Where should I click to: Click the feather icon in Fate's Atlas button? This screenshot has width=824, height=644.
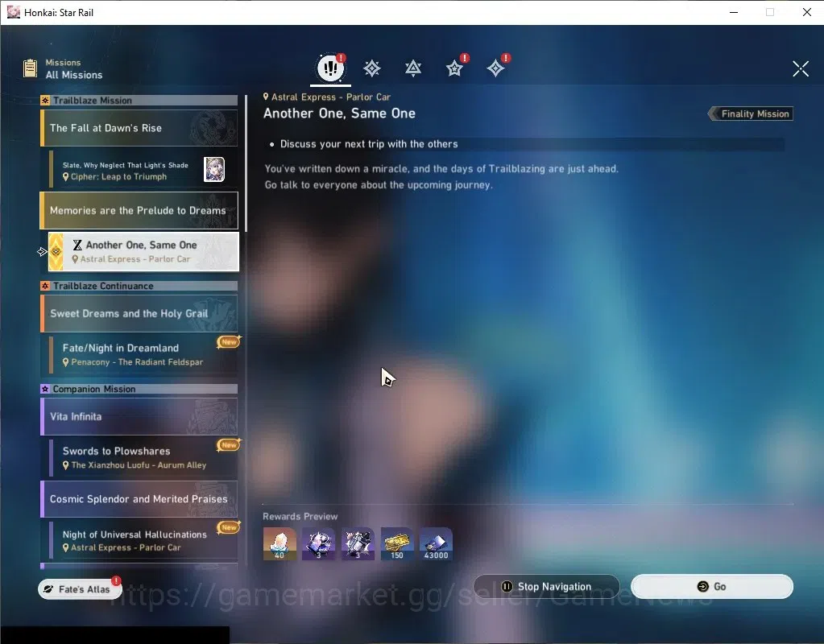pos(48,589)
